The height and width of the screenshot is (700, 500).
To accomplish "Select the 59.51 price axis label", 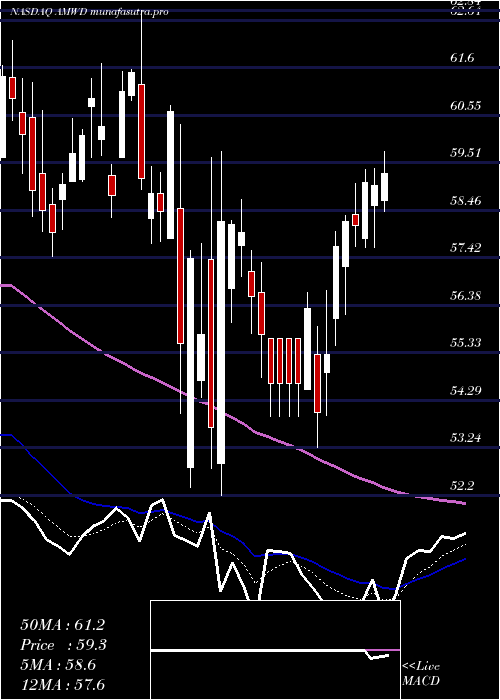I will (x=466, y=153).
